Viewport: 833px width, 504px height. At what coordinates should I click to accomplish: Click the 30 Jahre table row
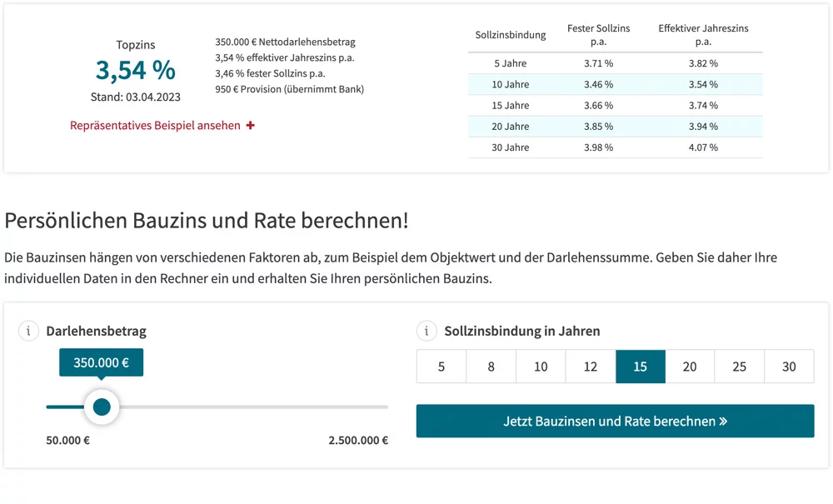(615, 147)
